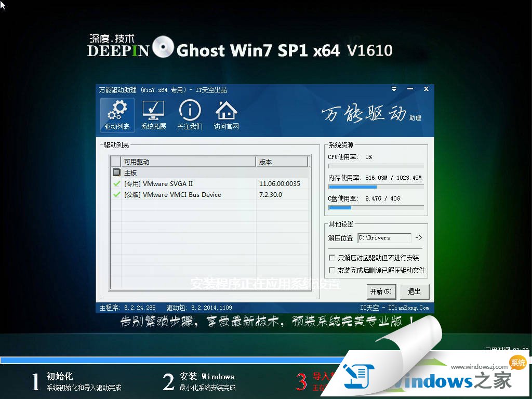Click the 关注我们 info circle icon
The width and height of the screenshot is (532, 399).
pos(189,114)
